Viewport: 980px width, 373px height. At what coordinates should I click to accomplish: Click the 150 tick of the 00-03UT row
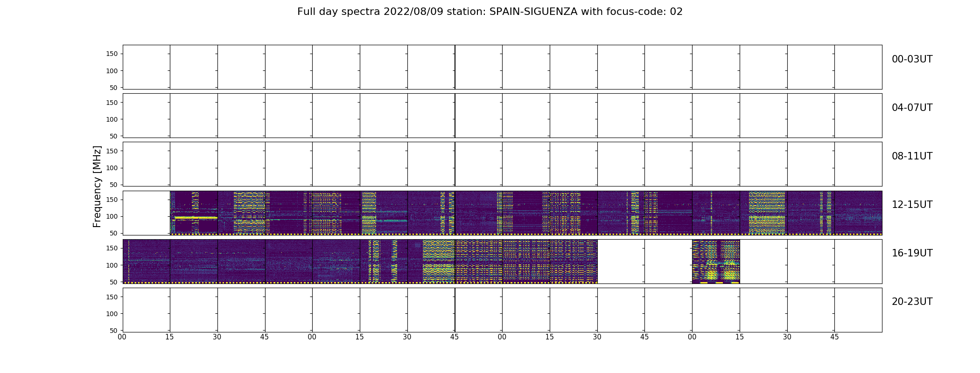[112, 54]
